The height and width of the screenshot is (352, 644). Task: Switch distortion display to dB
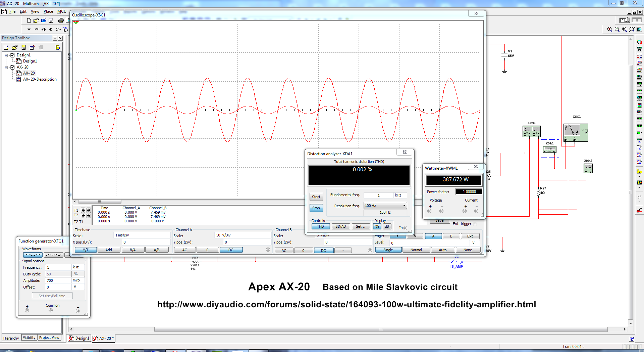pyautogui.click(x=387, y=226)
